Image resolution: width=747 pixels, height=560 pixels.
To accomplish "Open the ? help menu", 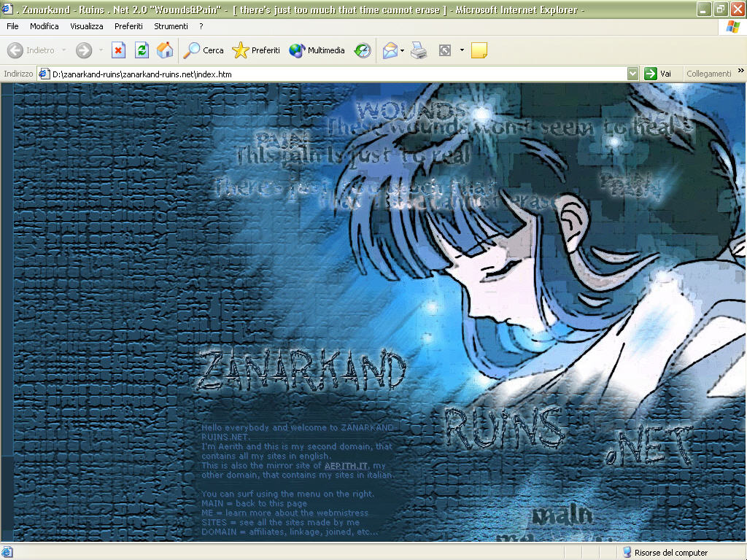I will tap(201, 26).
